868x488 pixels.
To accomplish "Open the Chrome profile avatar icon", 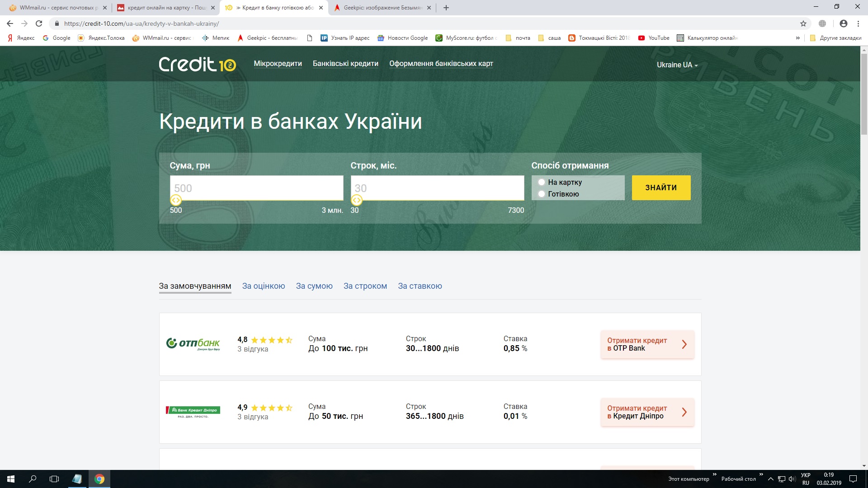I will point(844,23).
